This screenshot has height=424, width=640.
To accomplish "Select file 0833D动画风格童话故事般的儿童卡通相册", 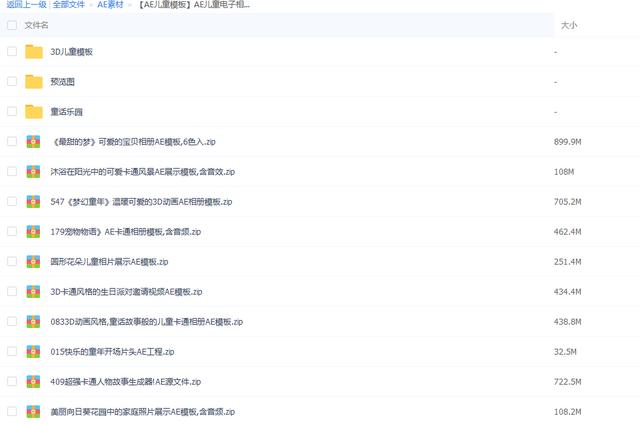I will pos(147,322).
